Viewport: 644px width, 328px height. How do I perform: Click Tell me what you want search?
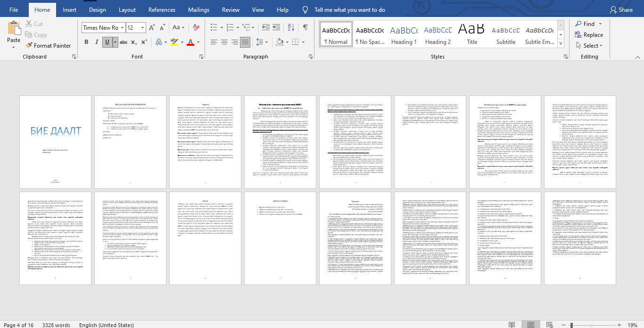pos(349,9)
